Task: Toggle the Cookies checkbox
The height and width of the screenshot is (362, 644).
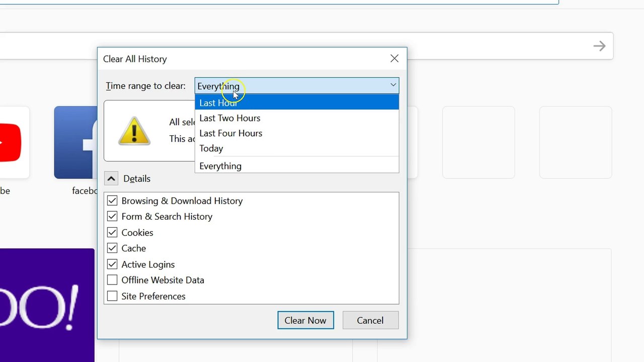Action: [x=112, y=232]
